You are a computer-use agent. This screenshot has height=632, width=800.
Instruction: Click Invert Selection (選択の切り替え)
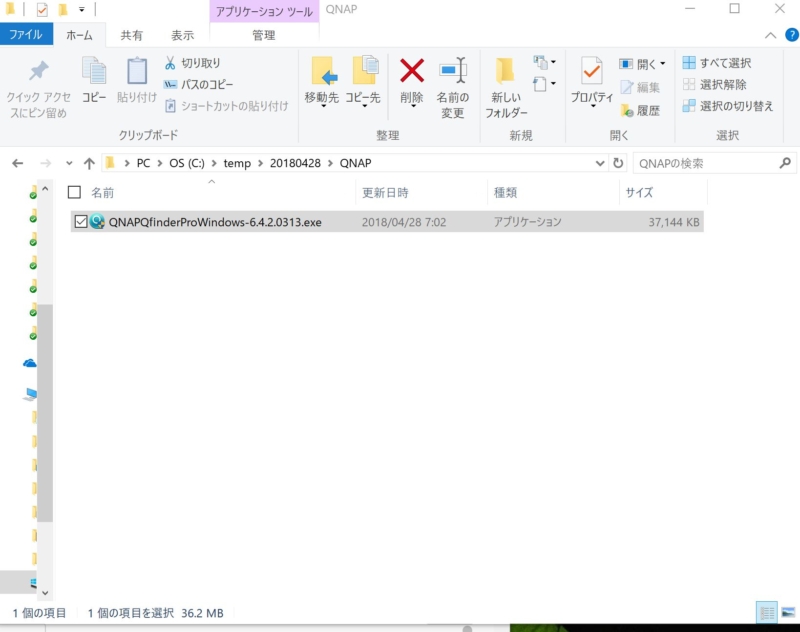click(x=728, y=106)
